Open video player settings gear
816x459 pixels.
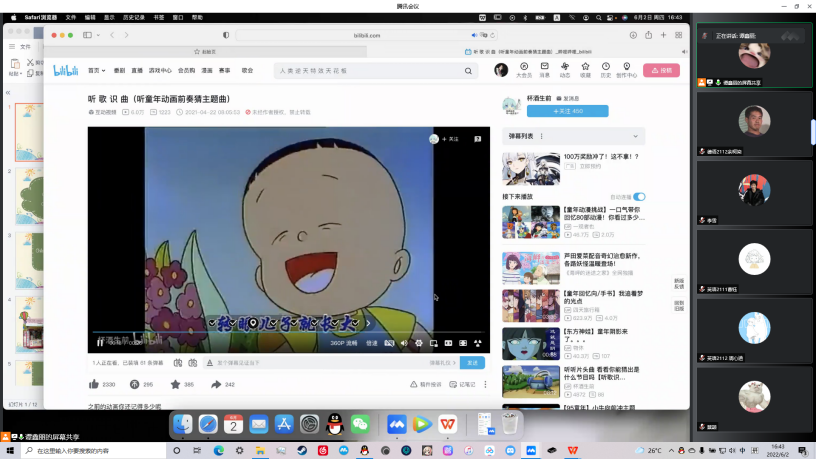tap(418, 343)
